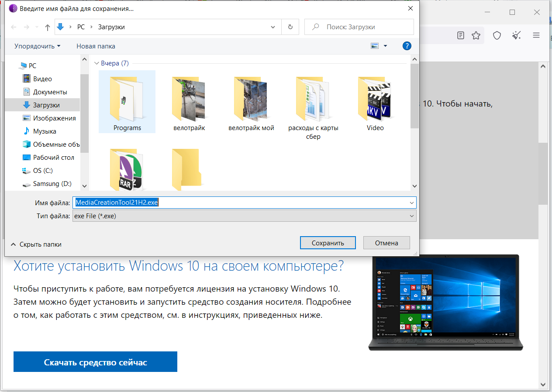Click the search field Поиск: Загрузки
Image resolution: width=552 pixels, height=392 pixels.
tap(359, 27)
